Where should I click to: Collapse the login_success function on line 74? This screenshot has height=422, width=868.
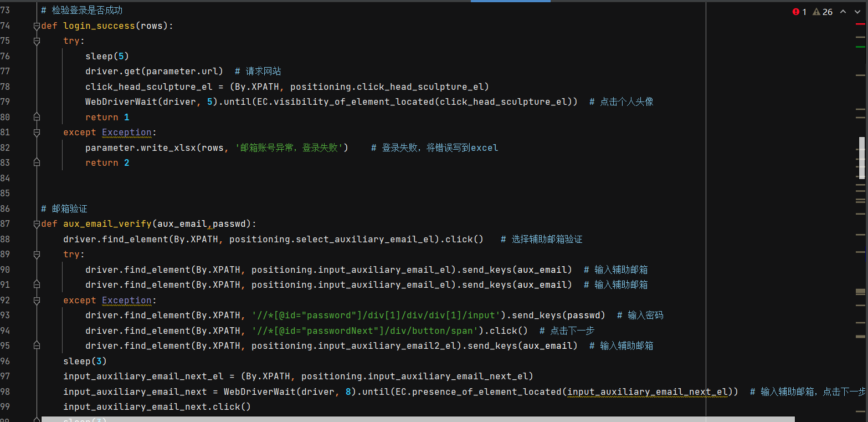coord(37,26)
